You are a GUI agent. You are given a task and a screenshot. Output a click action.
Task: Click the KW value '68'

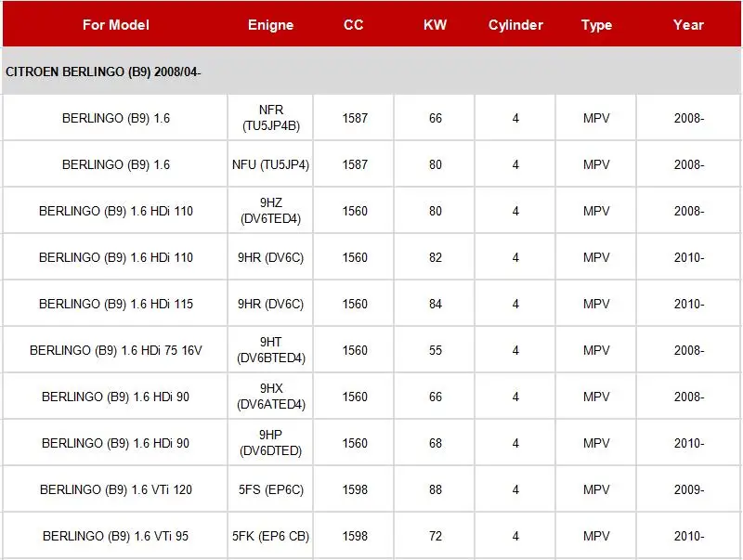pyautogui.click(x=435, y=443)
